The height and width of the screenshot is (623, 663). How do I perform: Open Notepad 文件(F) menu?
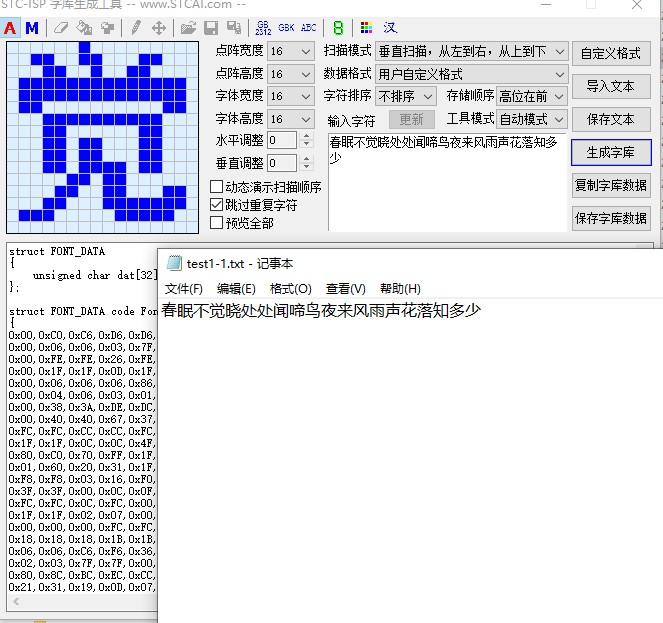[x=184, y=289]
